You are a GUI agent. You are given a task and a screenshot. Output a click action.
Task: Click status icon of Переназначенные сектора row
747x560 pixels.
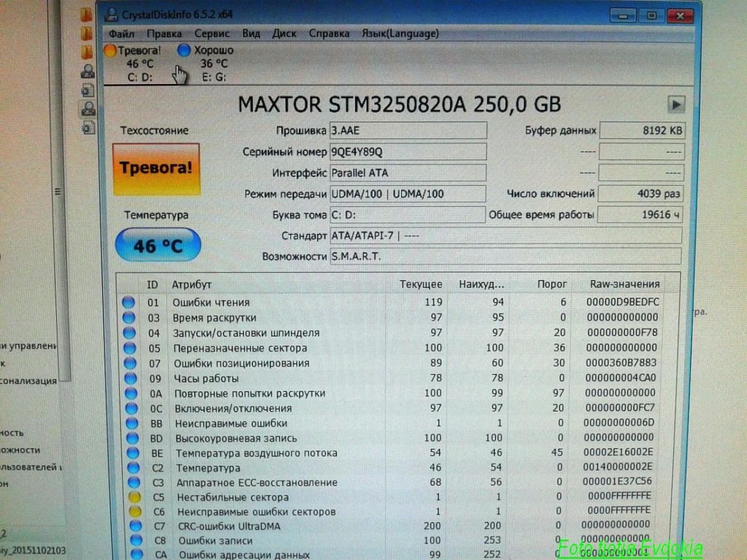[129, 348]
